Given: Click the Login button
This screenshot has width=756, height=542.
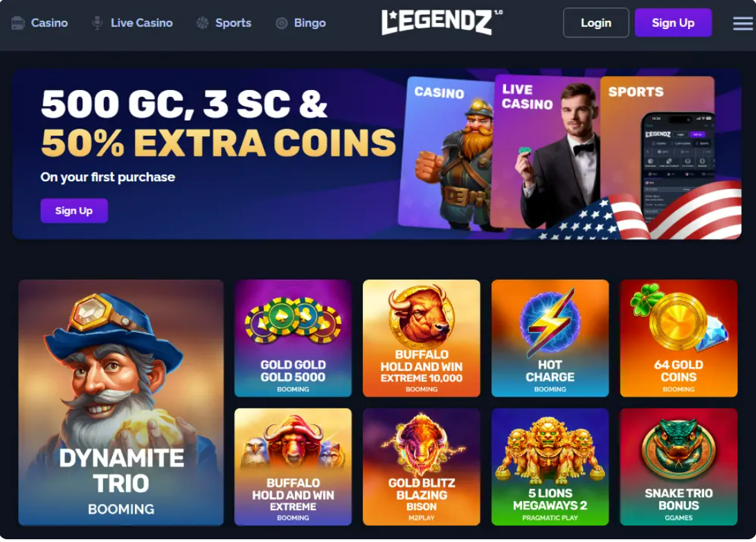Looking at the screenshot, I should pos(596,23).
